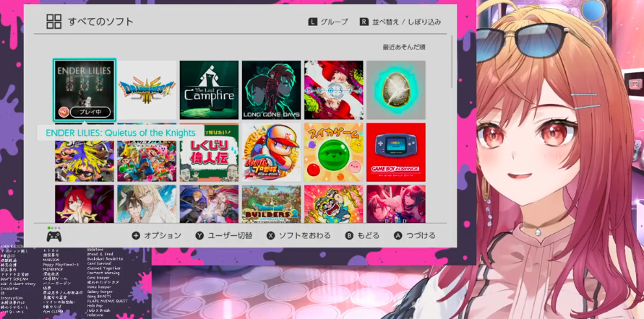Click 'Holo X Break' in the game list
Image resolution: width=644 pixels, height=319 pixels.
pyautogui.click(x=98, y=310)
